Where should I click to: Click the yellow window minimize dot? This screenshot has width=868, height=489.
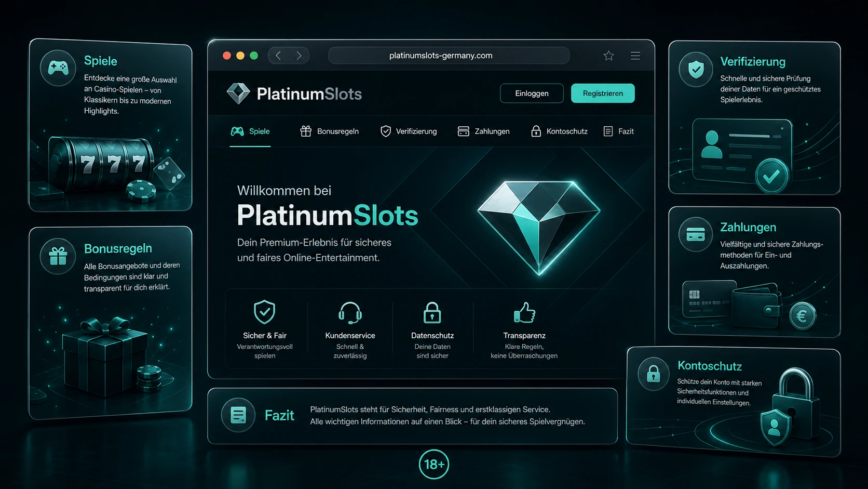(240, 56)
